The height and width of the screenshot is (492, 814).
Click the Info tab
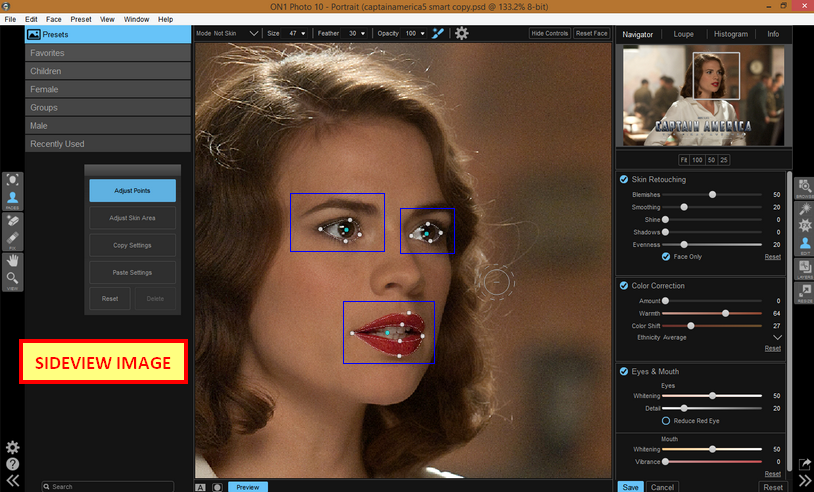pos(773,34)
